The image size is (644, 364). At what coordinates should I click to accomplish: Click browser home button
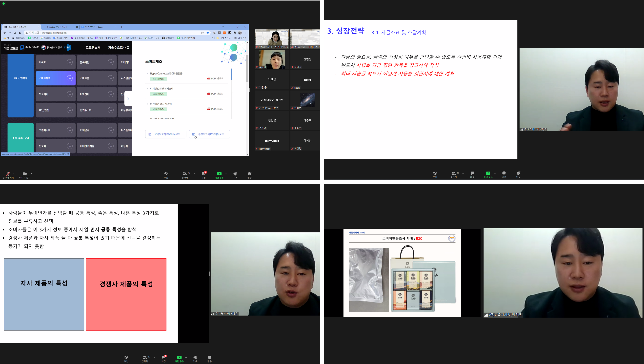click(20, 33)
